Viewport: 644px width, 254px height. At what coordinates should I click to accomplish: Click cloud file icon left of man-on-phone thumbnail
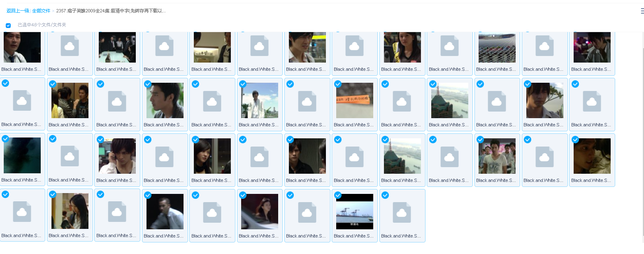tap(70, 156)
